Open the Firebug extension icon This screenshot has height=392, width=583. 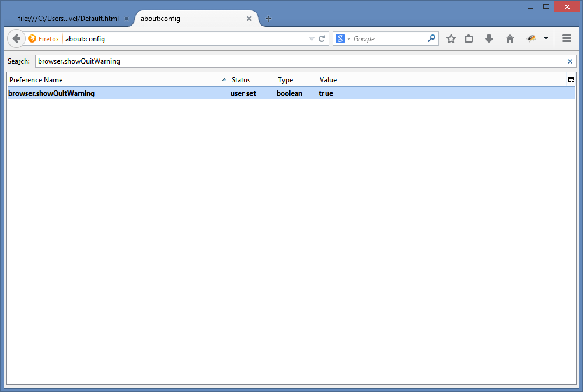click(x=530, y=38)
